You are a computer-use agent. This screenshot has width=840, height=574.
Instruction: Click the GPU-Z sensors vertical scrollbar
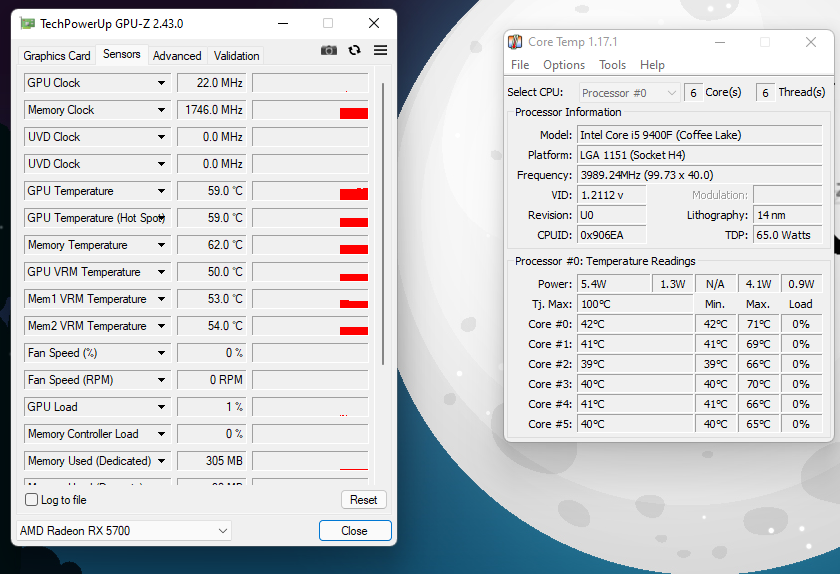(x=383, y=223)
